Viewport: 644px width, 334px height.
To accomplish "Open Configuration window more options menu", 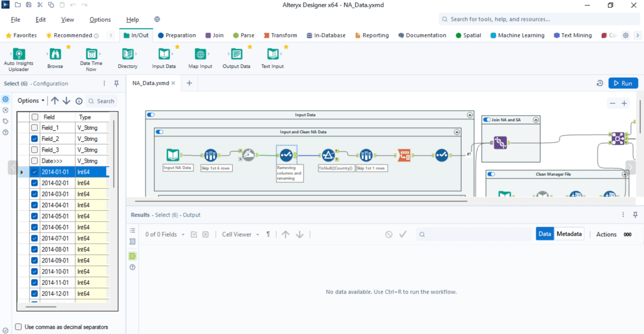I will 104,83.
